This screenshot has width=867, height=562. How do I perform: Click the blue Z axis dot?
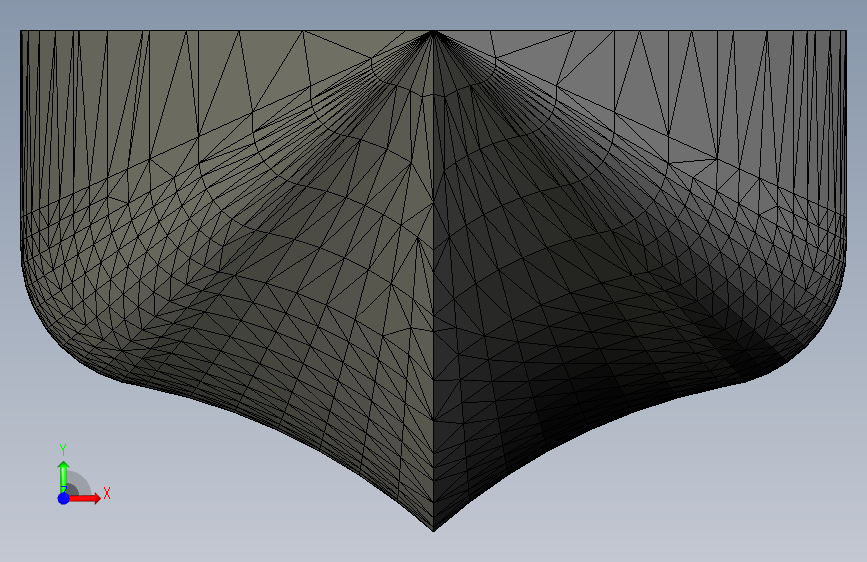pos(64,498)
